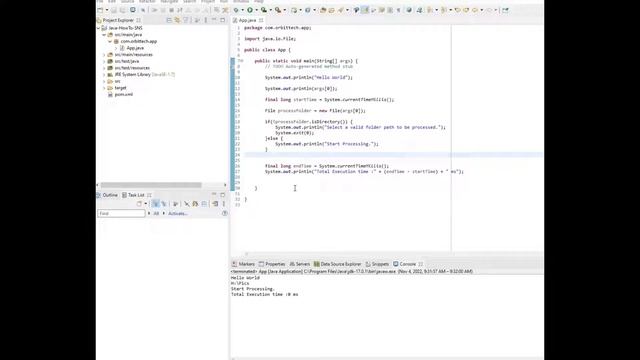Image resolution: width=640 pixels, height=360 pixels.
Task: Click the 'import java.io.File;' code line
Action: [270, 39]
